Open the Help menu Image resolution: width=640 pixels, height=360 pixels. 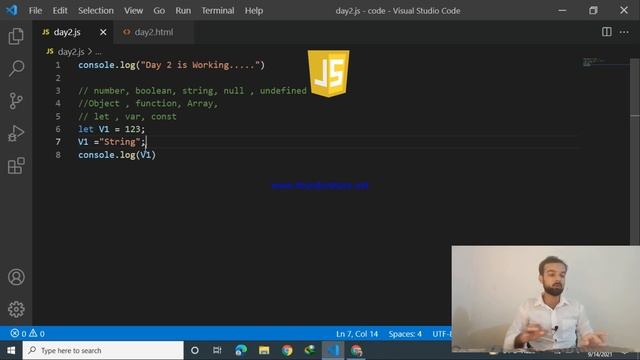(x=253, y=11)
